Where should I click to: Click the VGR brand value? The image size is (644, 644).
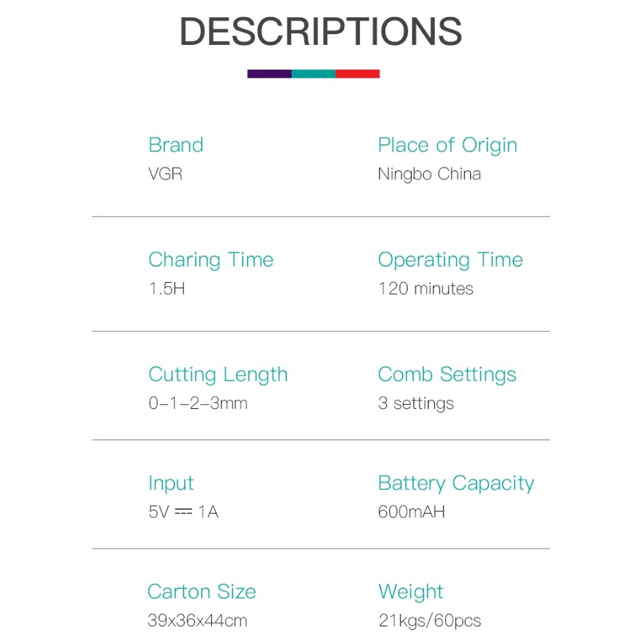[x=166, y=174]
